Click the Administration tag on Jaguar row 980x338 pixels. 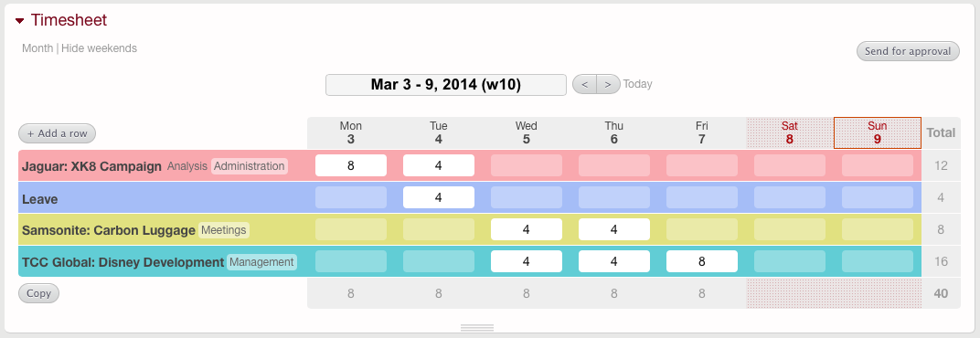pyautogui.click(x=250, y=166)
